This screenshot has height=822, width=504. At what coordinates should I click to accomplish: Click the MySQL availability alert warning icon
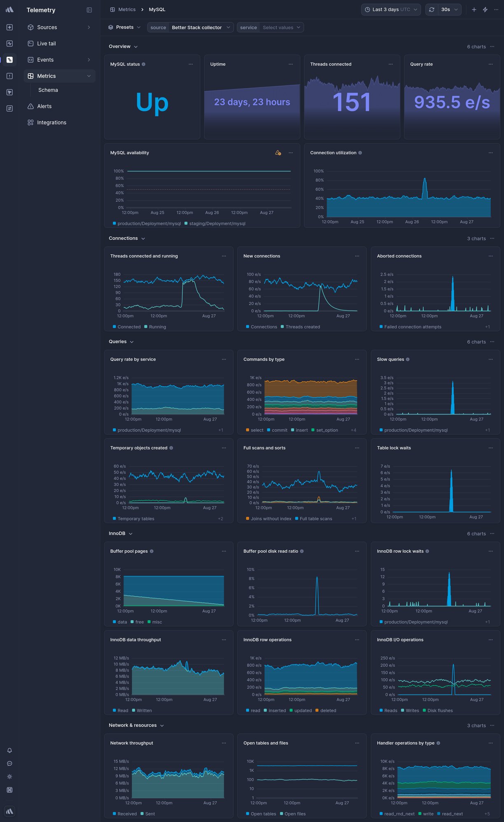pyautogui.click(x=278, y=153)
